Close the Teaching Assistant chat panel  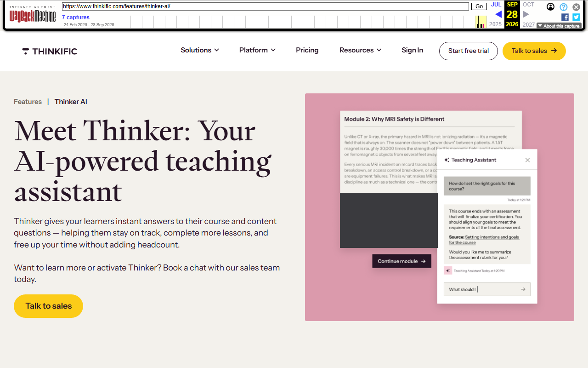(x=527, y=160)
